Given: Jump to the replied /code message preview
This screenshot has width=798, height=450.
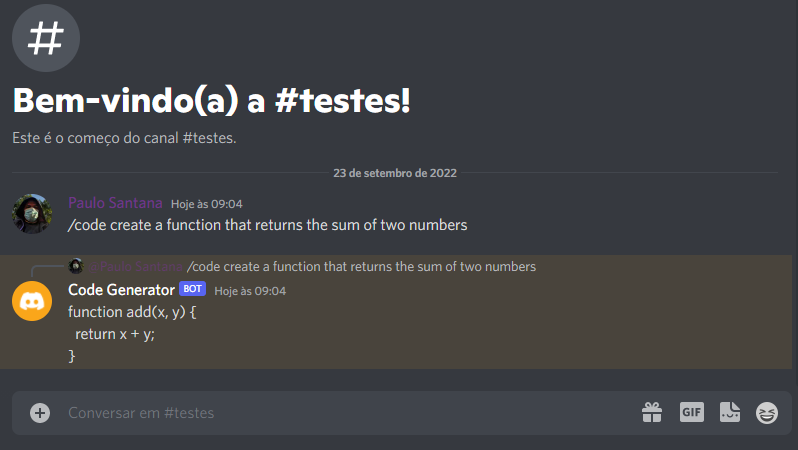Looking at the screenshot, I should click(361, 267).
